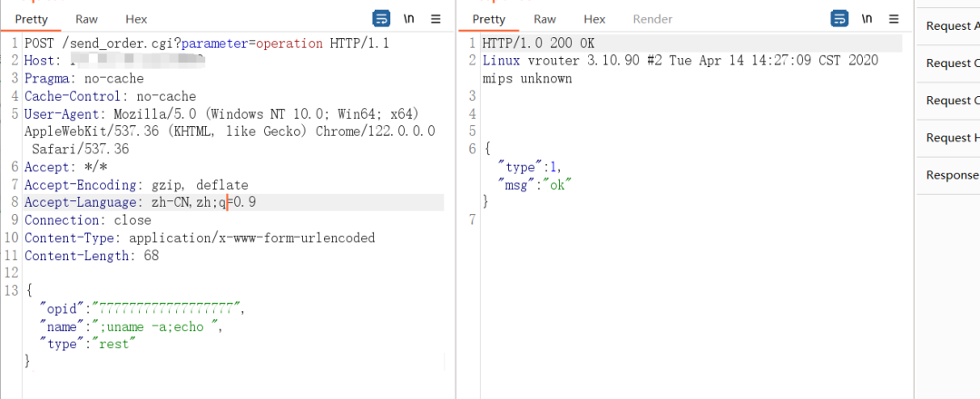Switch to request Raw tab

[x=87, y=19]
